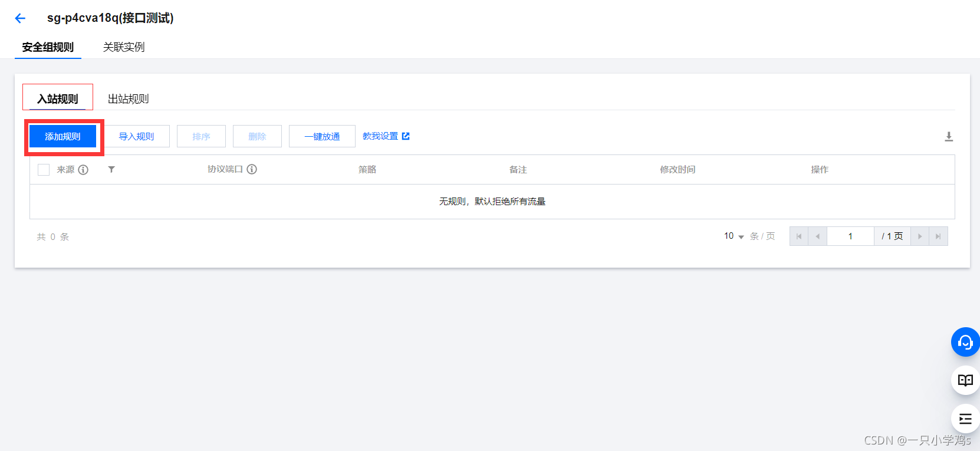Switch to 安全组规则 tab

pyautogui.click(x=48, y=47)
